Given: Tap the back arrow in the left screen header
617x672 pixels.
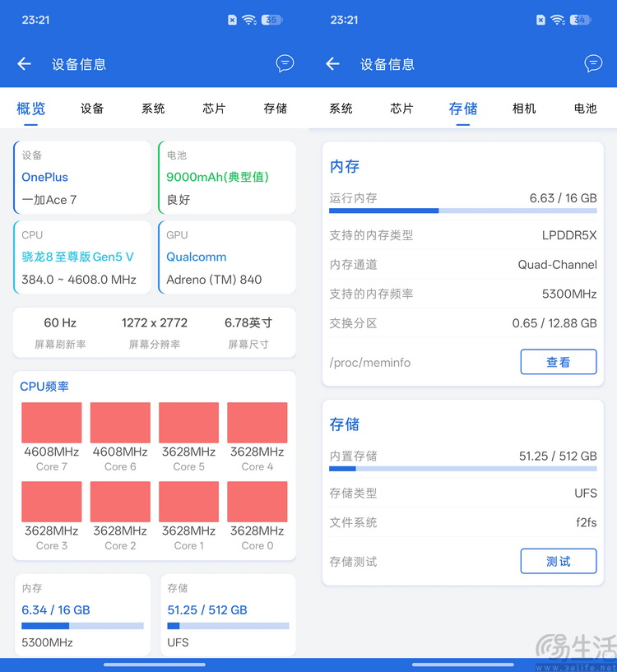Looking at the screenshot, I should pyautogui.click(x=24, y=64).
